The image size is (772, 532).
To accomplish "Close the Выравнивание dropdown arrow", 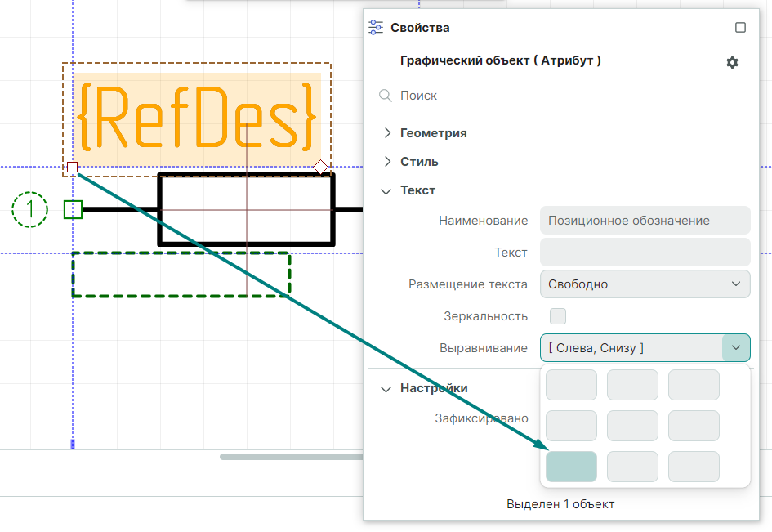I will (736, 348).
